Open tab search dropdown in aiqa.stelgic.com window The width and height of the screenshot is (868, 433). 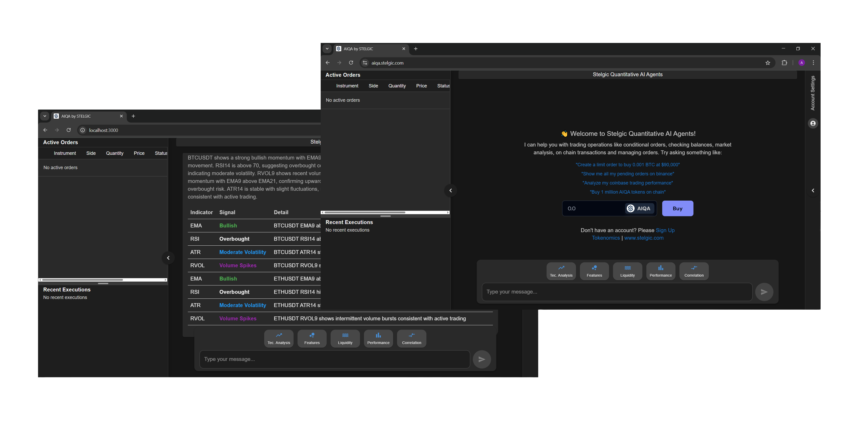[x=327, y=49]
